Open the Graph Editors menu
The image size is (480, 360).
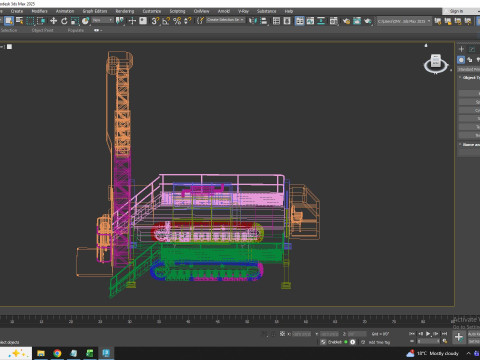(x=95, y=11)
